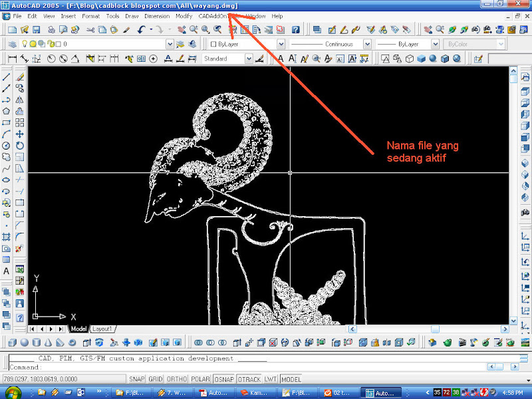
Task: Toggle OSNAP in status bar
Action: point(224,379)
